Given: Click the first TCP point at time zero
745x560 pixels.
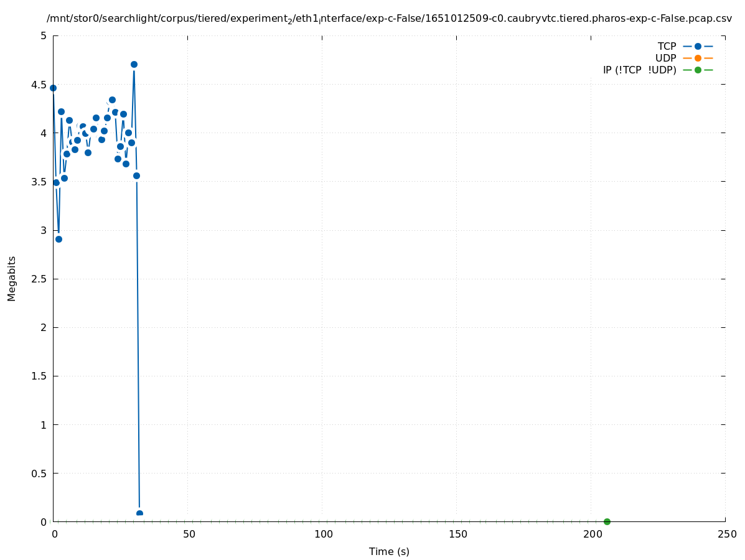Looking at the screenshot, I should coord(53,88).
